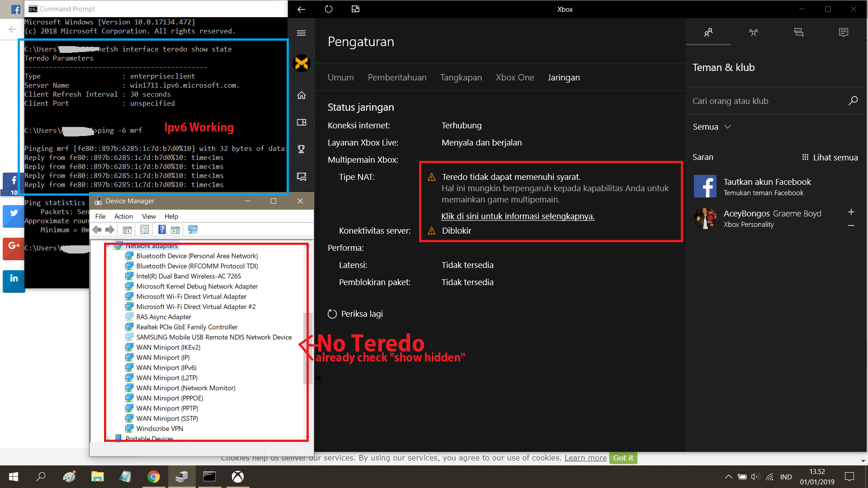Click the search magnifier in Teman & klub
Viewport: 868px width, 488px height.
(853, 101)
